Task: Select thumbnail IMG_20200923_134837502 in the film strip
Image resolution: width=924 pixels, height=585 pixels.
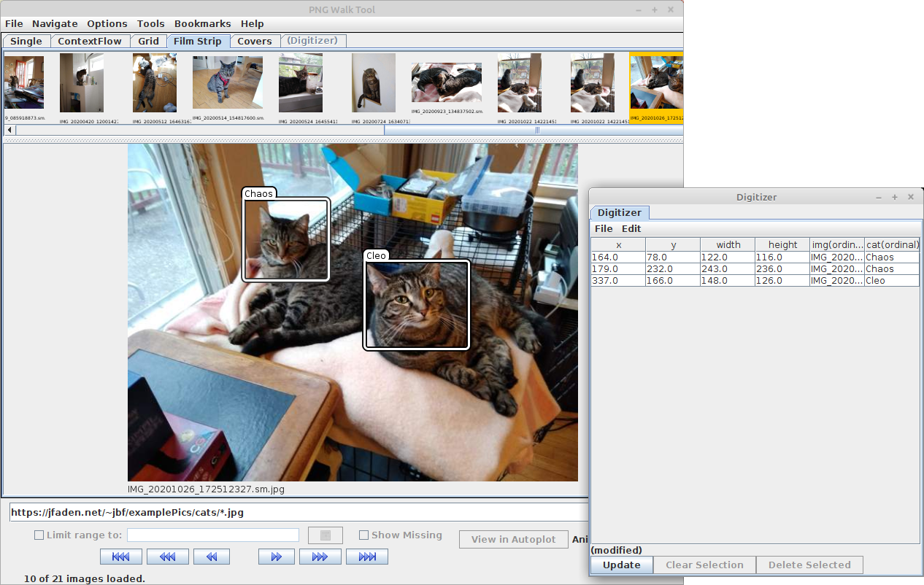Action: coord(447,82)
